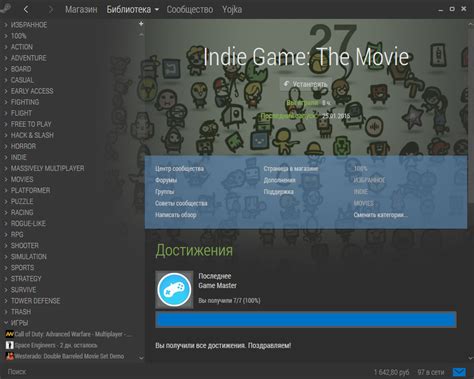
Task: Open the Steam logo menu
Action: point(5,9)
